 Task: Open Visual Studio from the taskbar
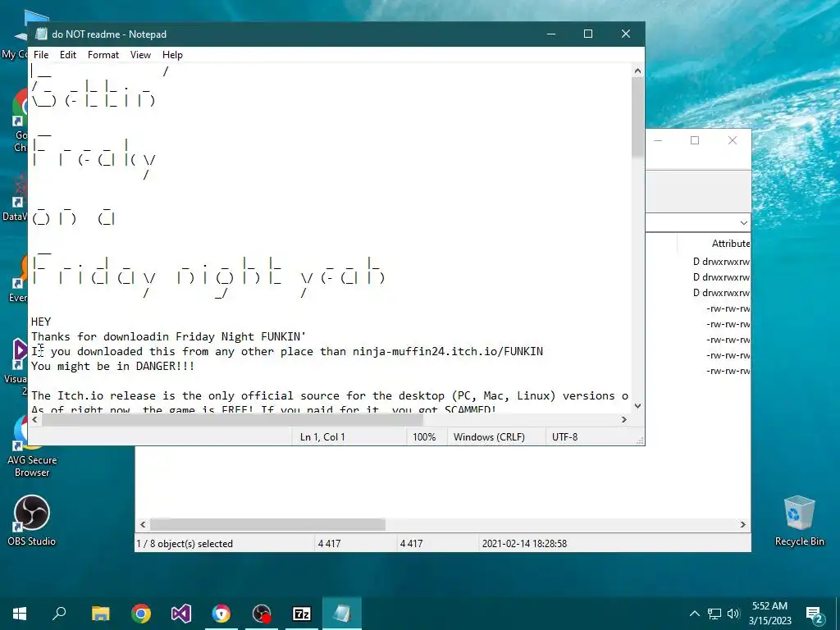181,614
